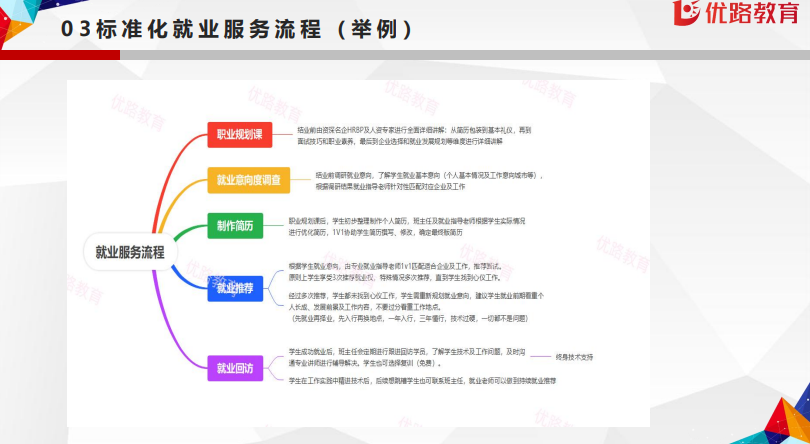Screen dimensions: 810x444
Task: Click the line starting 结业前调研就业意向
Action: click(x=429, y=175)
